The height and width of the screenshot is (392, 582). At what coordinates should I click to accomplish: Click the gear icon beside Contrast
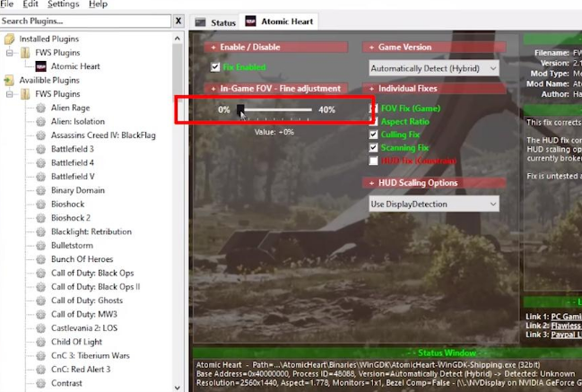click(41, 383)
